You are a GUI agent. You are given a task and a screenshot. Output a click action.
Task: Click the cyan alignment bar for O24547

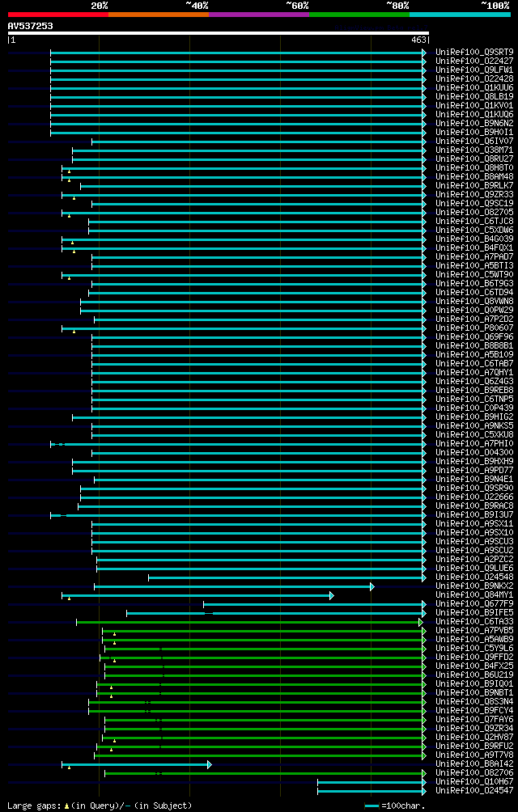point(372,791)
